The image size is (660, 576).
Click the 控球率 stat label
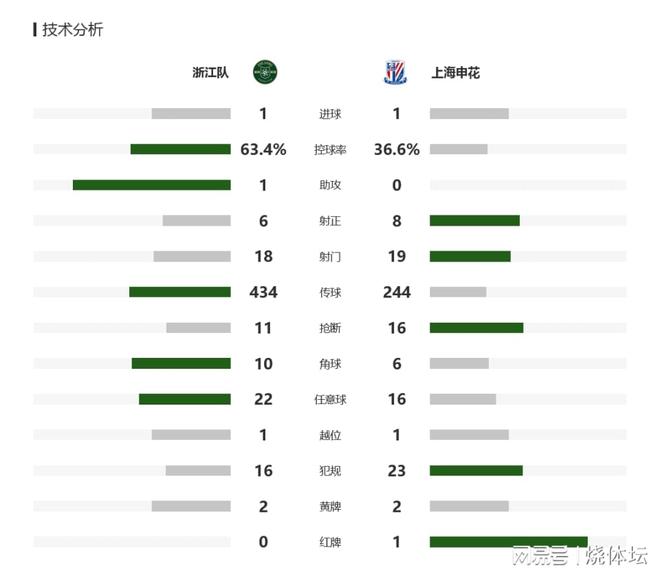(329, 150)
